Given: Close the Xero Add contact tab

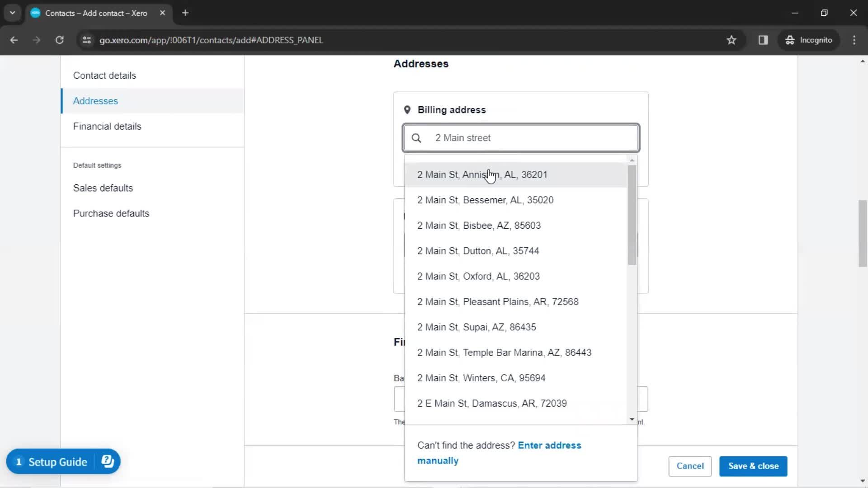Looking at the screenshot, I should [162, 13].
